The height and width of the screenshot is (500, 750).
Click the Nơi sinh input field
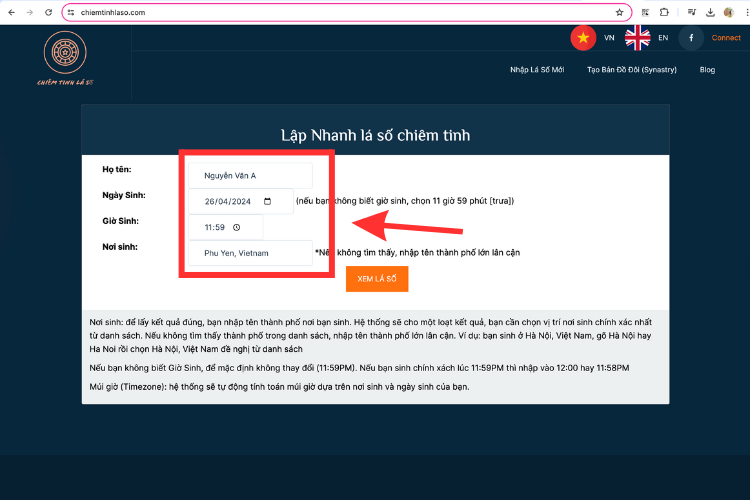point(250,253)
